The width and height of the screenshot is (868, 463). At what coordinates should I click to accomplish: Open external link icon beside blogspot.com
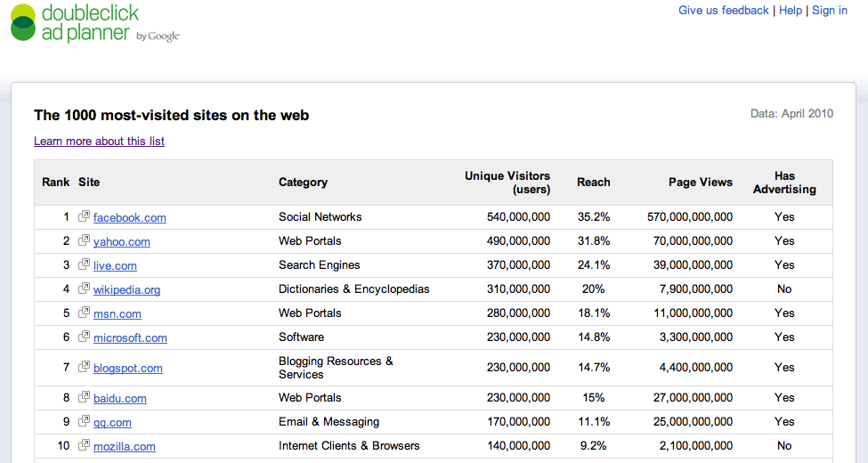[x=84, y=367]
